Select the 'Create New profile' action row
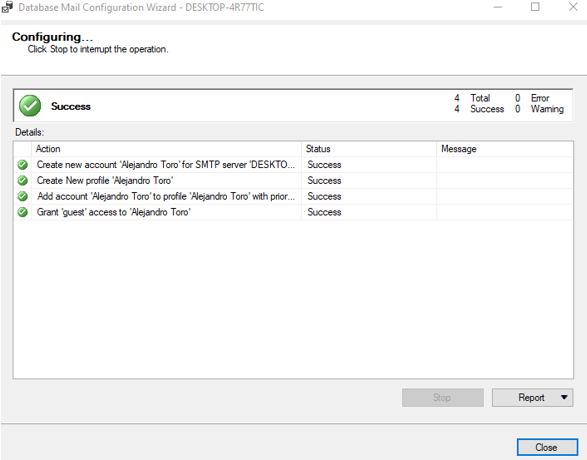The height and width of the screenshot is (460, 587). tap(293, 180)
